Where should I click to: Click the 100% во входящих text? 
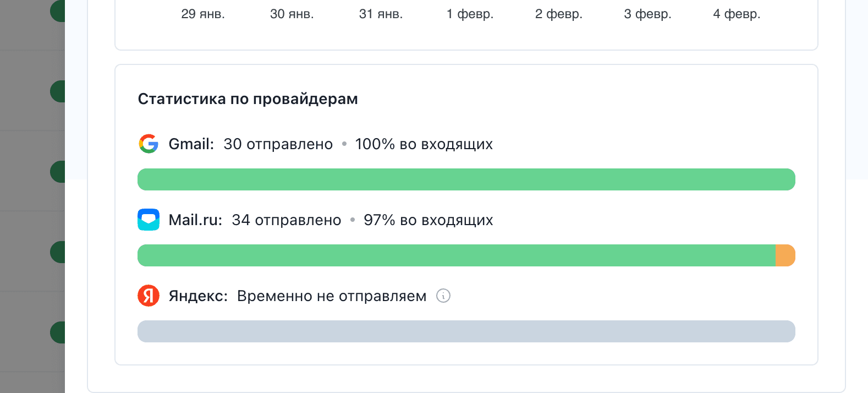click(x=424, y=144)
